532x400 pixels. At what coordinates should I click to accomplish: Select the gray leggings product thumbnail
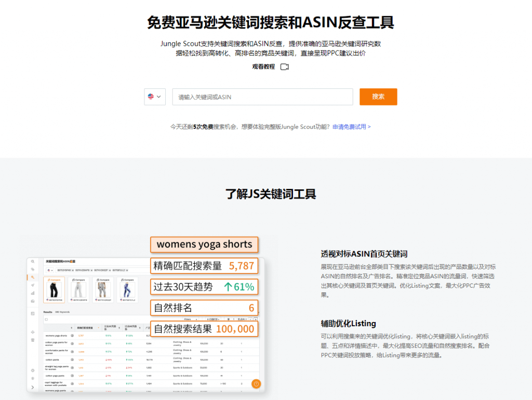[x=103, y=290]
